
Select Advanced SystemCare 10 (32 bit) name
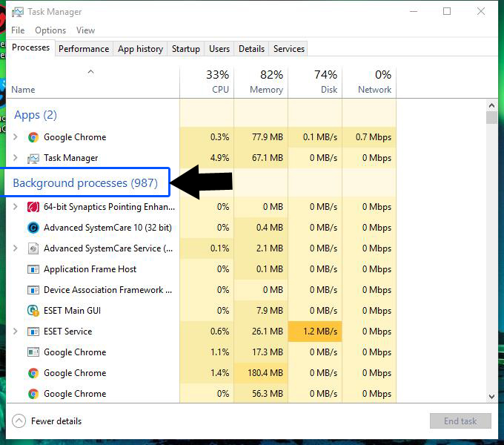107,228
